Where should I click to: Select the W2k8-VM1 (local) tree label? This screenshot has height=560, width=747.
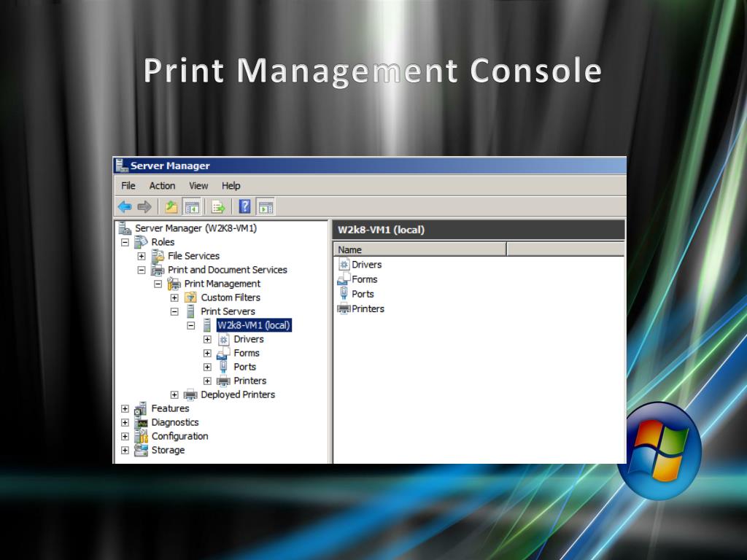click(254, 325)
